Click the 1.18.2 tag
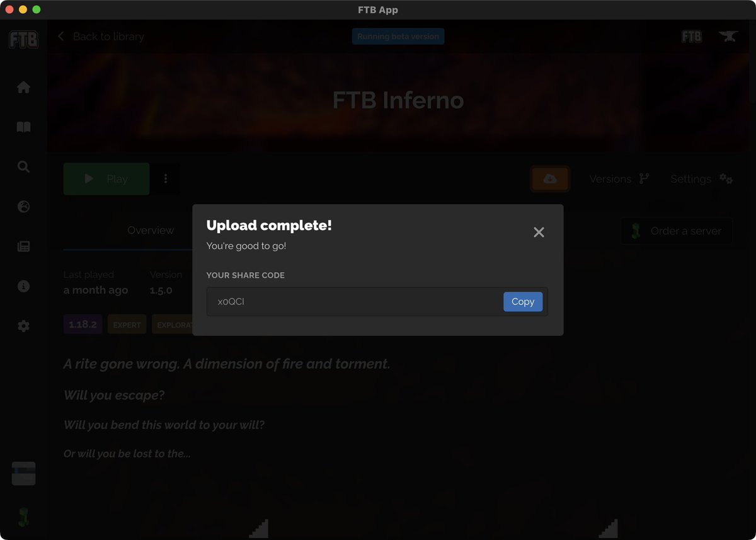Viewport: 756px width, 540px height. (x=83, y=325)
